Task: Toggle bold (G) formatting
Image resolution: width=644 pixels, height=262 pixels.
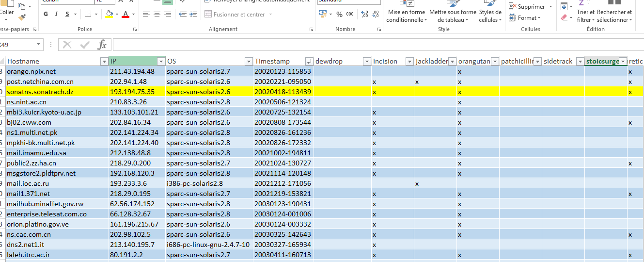Action: coord(46,14)
